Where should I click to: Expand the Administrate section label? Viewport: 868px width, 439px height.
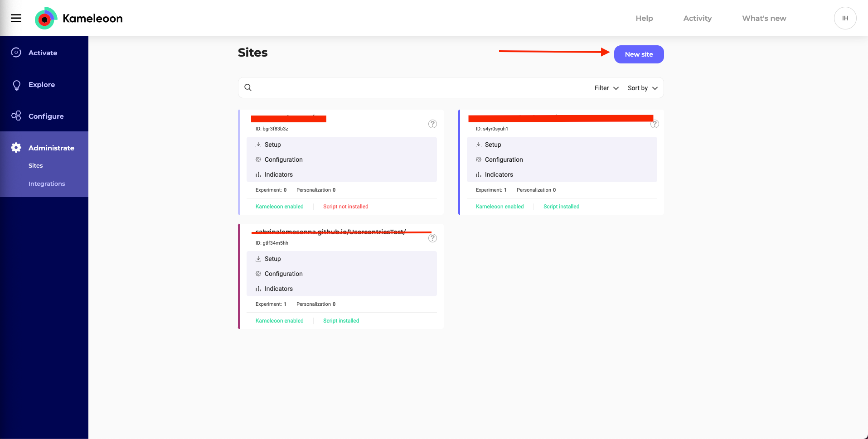tap(51, 148)
